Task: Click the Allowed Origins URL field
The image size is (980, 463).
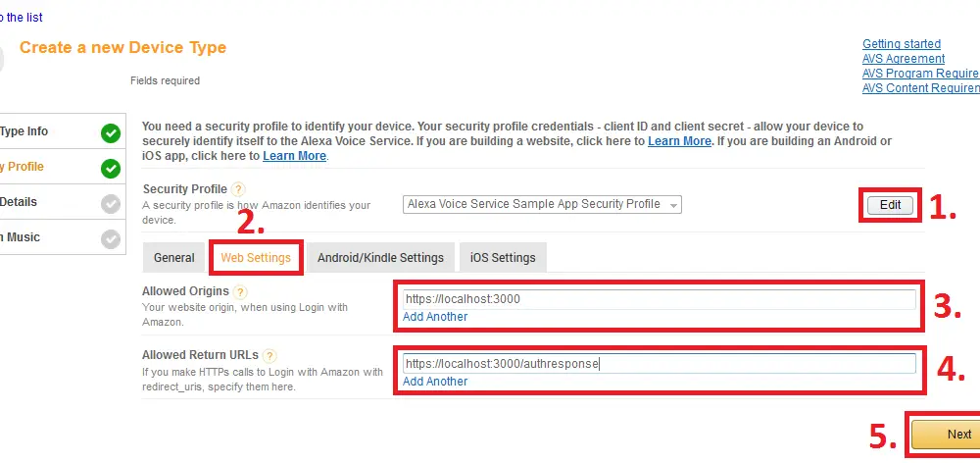Action: [x=660, y=299]
